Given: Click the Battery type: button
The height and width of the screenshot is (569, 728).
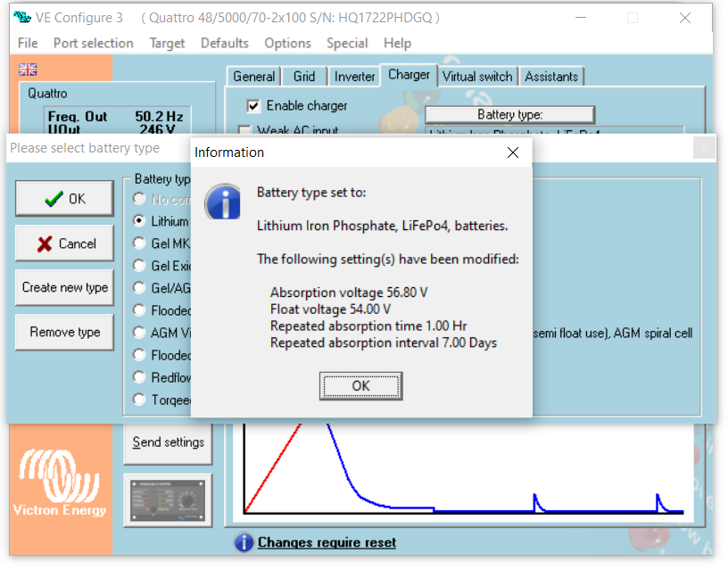Looking at the screenshot, I should point(509,115).
